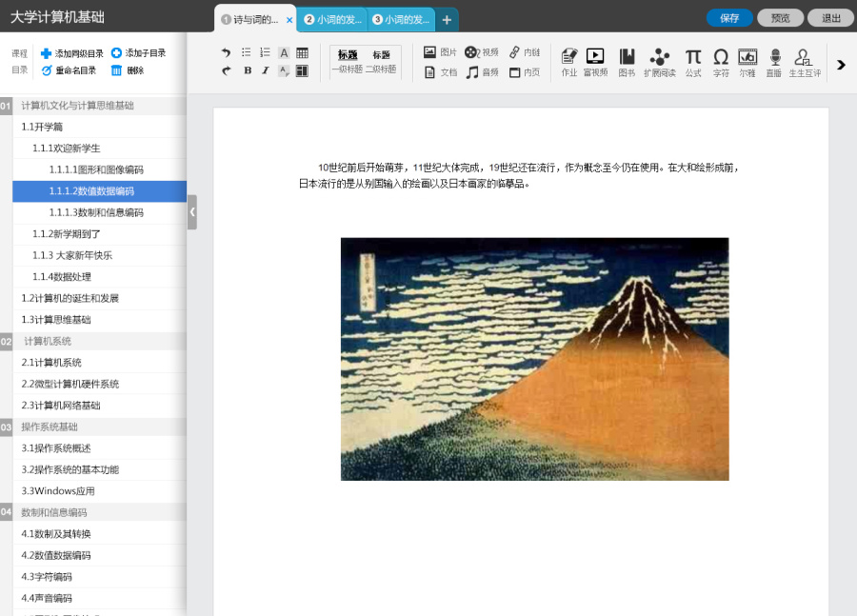Click 添加同级目录 to add sibling directory

click(72, 53)
